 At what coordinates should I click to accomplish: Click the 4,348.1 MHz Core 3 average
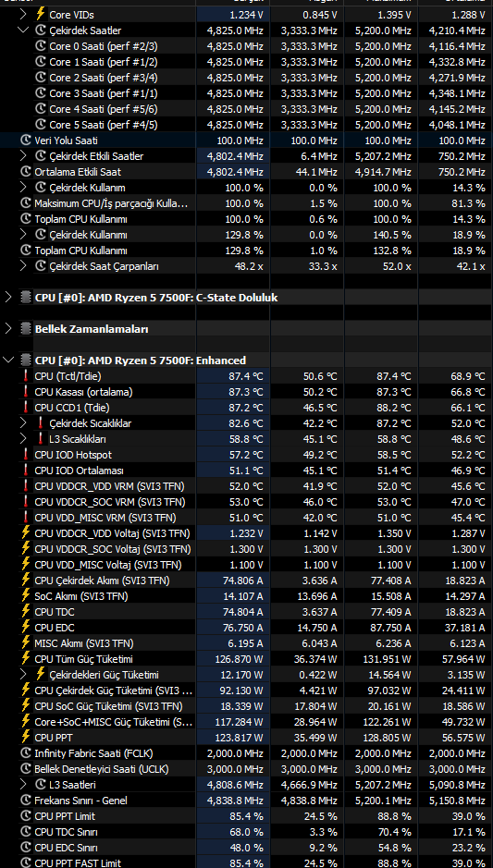tap(457, 93)
